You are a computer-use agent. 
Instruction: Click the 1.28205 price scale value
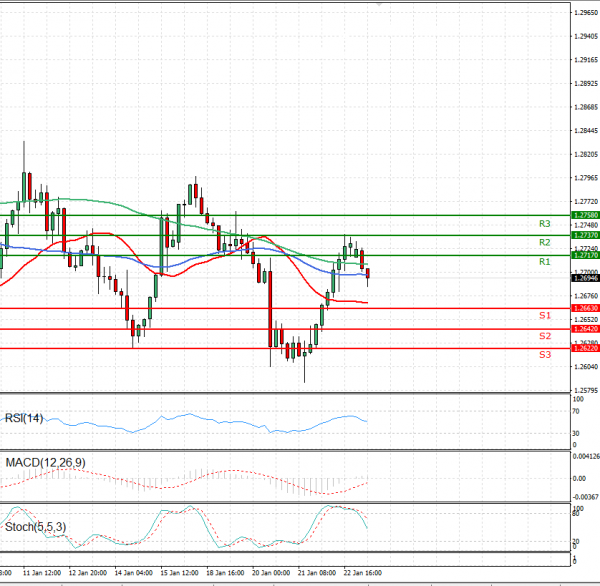tap(586, 154)
